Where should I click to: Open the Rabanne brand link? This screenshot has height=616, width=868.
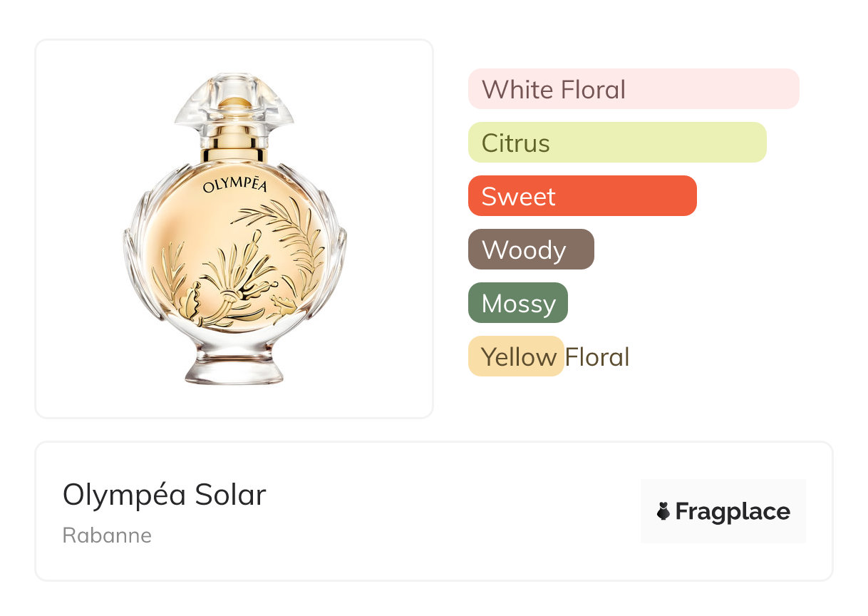[107, 535]
